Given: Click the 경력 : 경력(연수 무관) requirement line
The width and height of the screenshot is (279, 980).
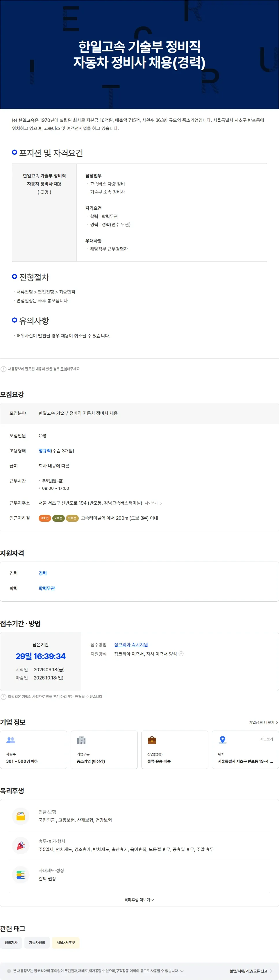Looking at the screenshot, I should [x=110, y=224].
